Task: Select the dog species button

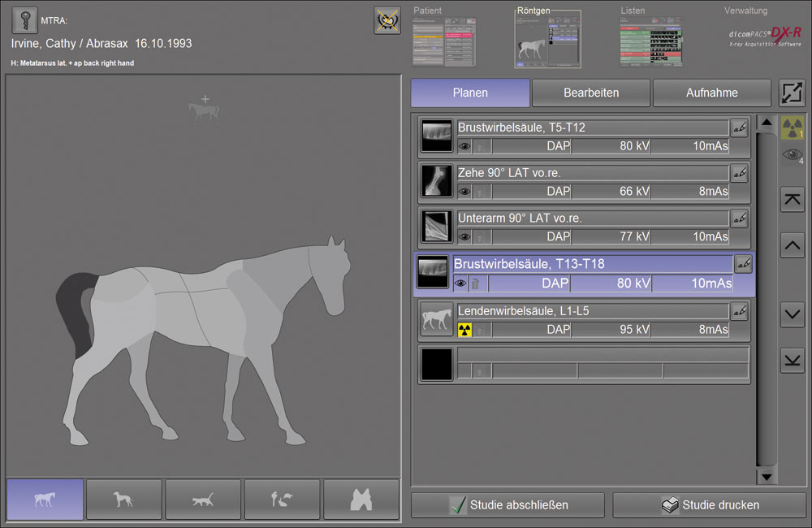Action: (x=123, y=500)
